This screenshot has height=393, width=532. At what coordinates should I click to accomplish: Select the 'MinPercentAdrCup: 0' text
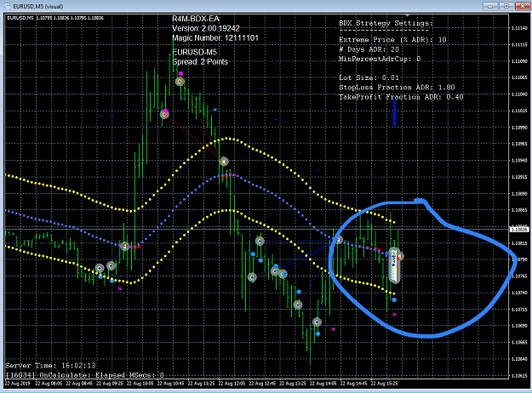[380, 59]
